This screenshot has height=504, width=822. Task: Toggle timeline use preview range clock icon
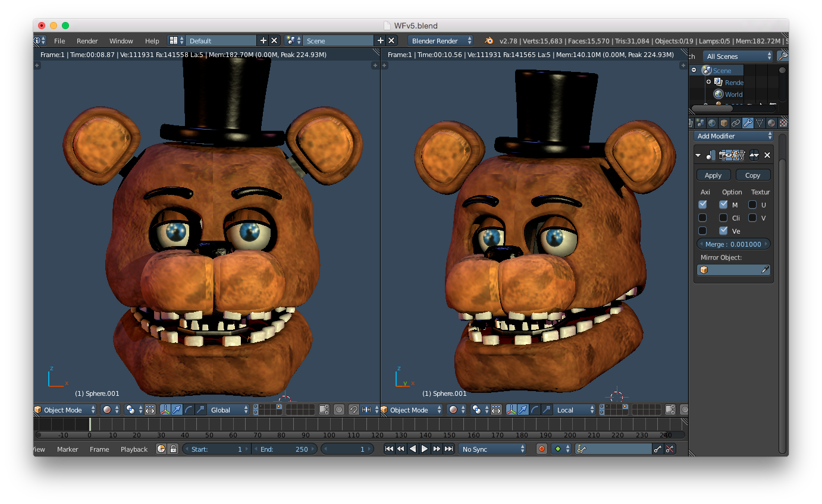click(x=161, y=449)
